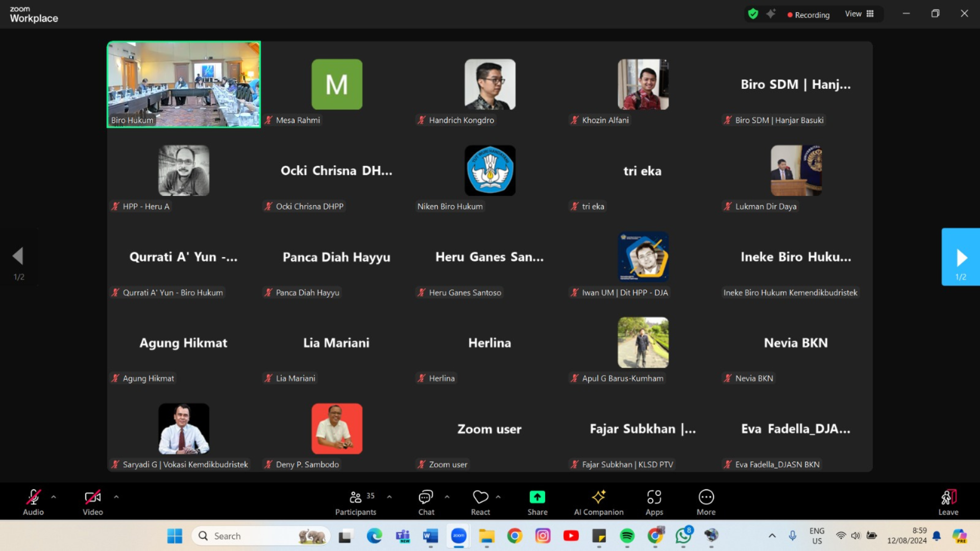Image resolution: width=980 pixels, height=551 pixels.
Task: Open Spotify from taskbar
Action: point(627,536)
